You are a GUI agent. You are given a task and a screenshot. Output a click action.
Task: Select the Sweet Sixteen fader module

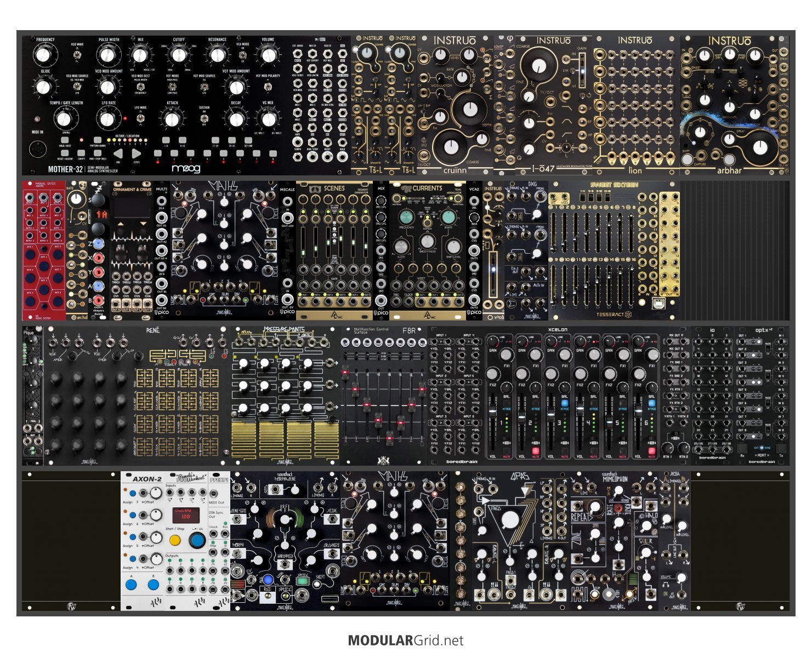pos(614,251)
